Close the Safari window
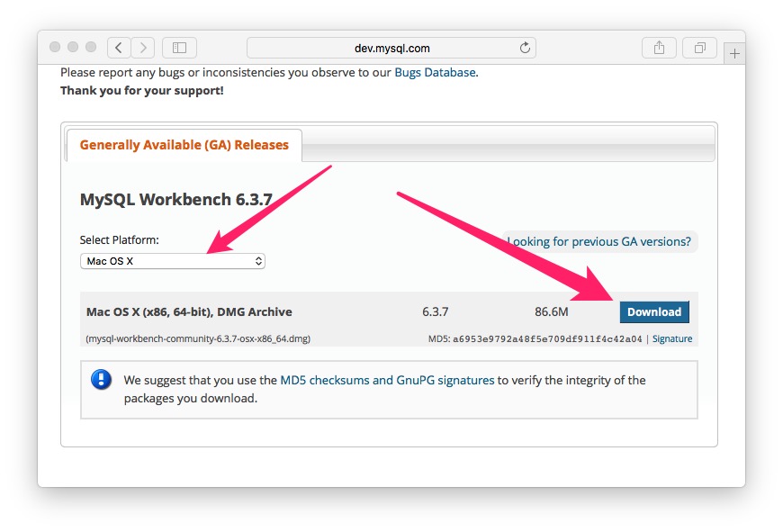 click(x=55, y=47)
